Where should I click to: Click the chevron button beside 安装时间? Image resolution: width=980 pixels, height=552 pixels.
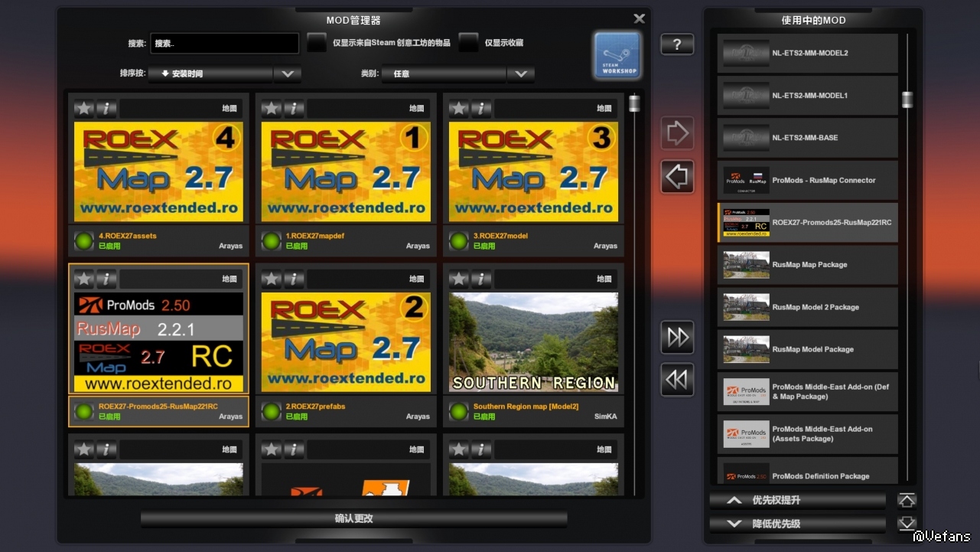288,74
